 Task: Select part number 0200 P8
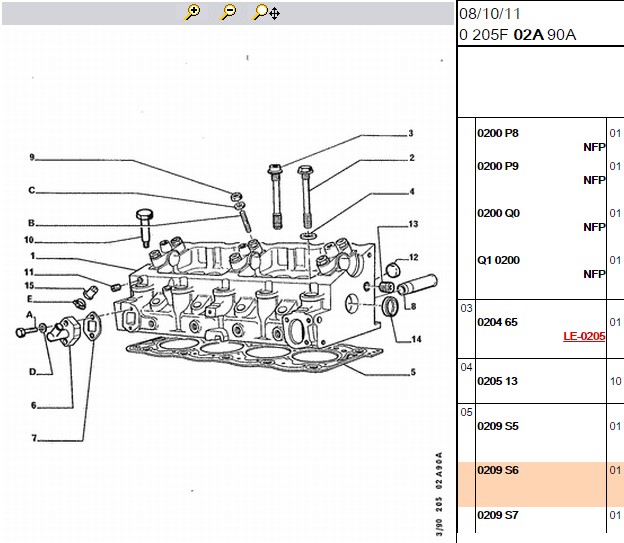click(498, 133)
